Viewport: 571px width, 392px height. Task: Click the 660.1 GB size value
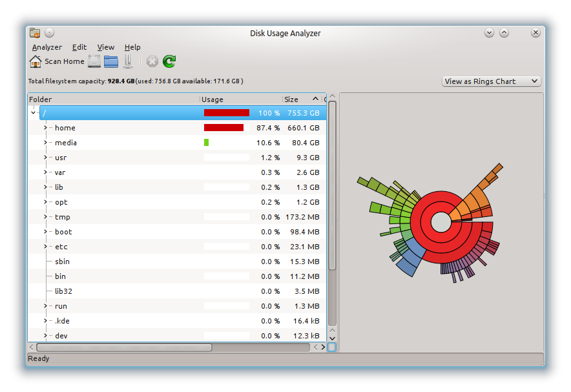coord(304,128)
